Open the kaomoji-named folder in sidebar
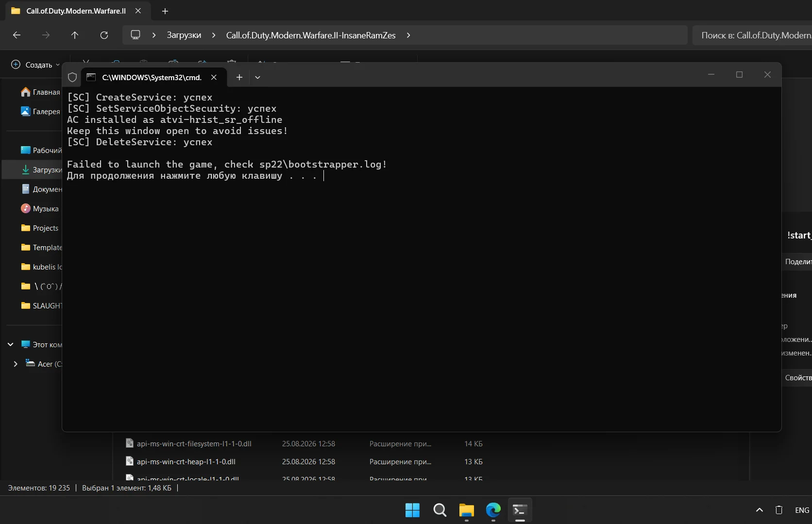Image resolution: width=812 pixels, height=524 pixels. (x=41, y=286)
